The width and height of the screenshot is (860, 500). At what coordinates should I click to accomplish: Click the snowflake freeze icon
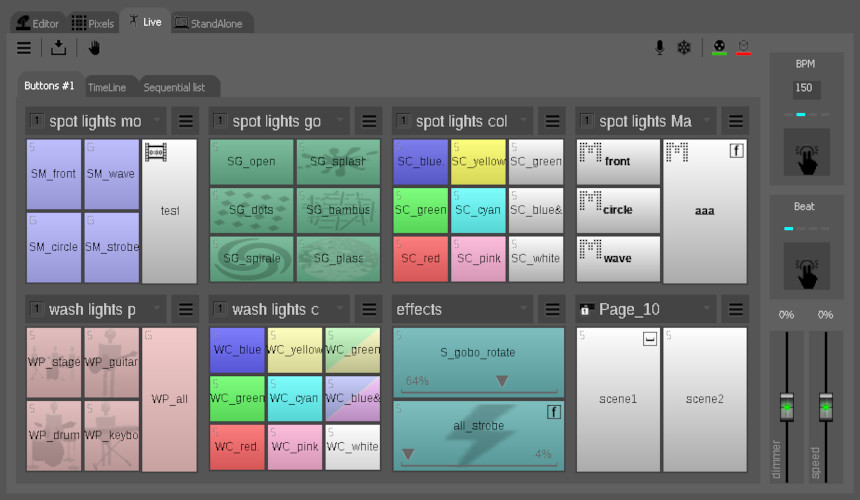(x=684, y=47)
